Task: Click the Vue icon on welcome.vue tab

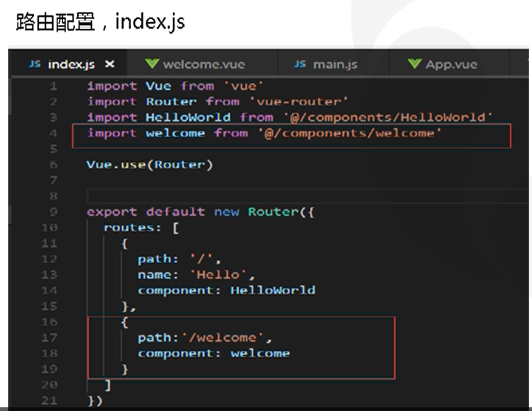Action: (152, 63)
